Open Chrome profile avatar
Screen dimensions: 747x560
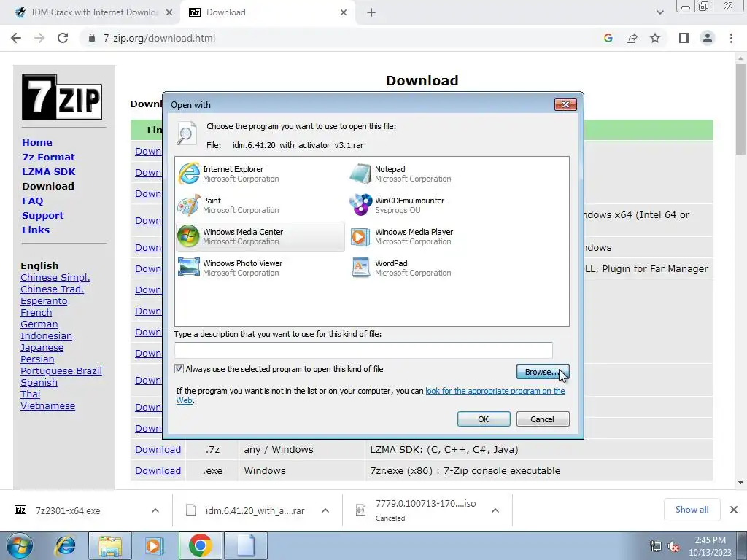(x=708, y=38)
